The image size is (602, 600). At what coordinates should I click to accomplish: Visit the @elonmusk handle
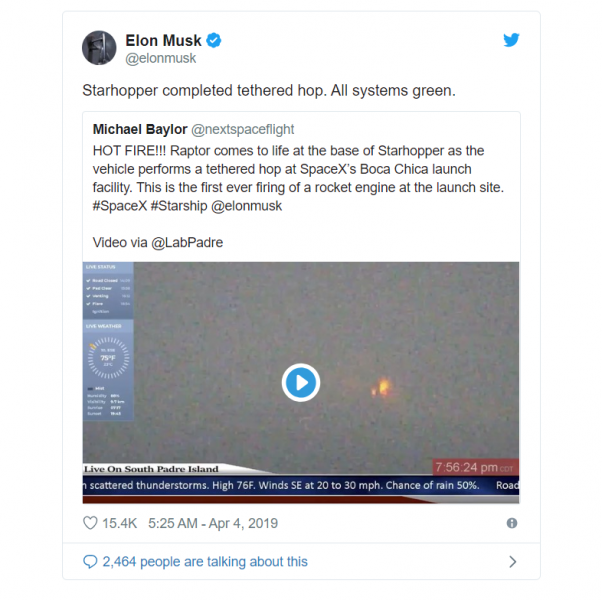(x=161, y=58)
